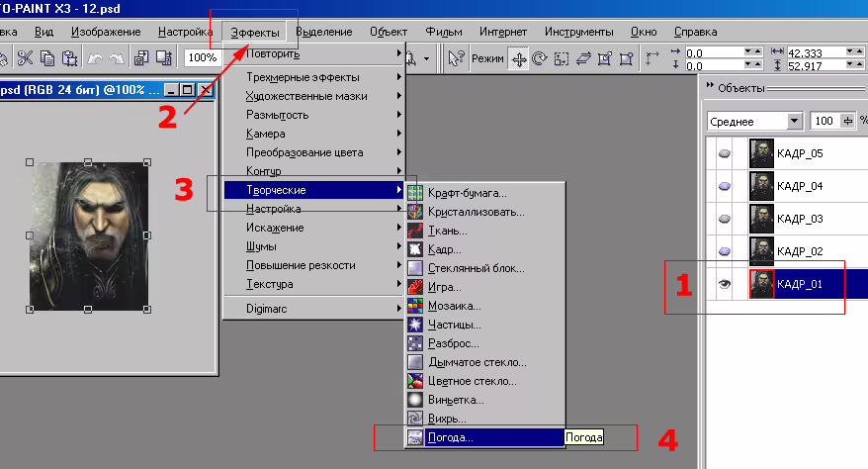Image resolution: width=868 pixels, height=469 pixels.
Task: Click the Стеклянный блок effect icon
Action: (415, 268)
